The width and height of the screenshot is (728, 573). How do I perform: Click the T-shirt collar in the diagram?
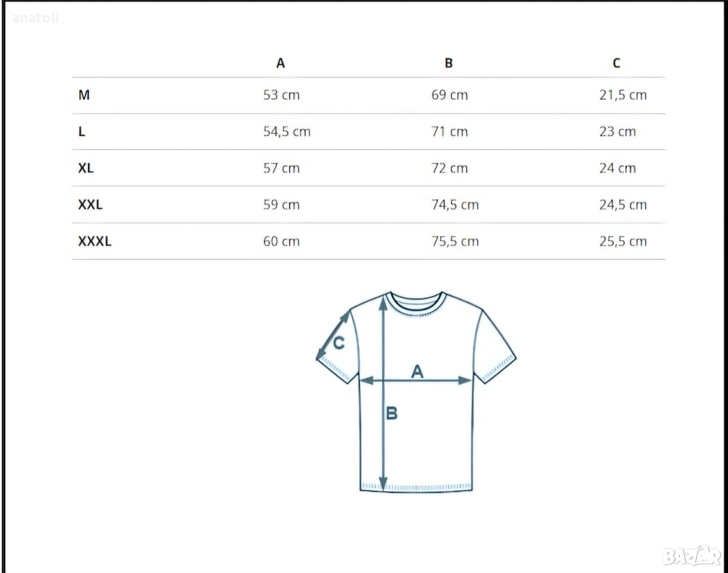tap(416, 300)
